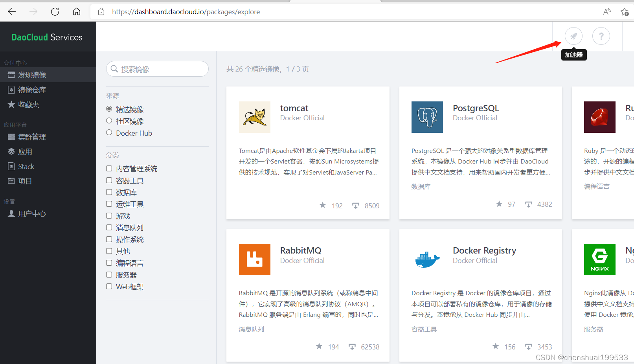The image size is (634, 364).
Task: Check the 内容管理系统 category
Action: 109,168
